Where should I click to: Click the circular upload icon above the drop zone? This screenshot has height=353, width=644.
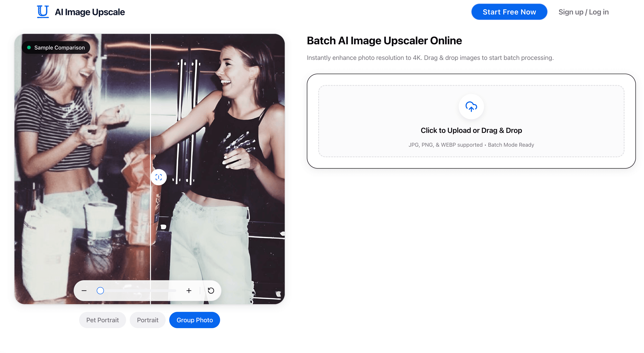[471, 106]
